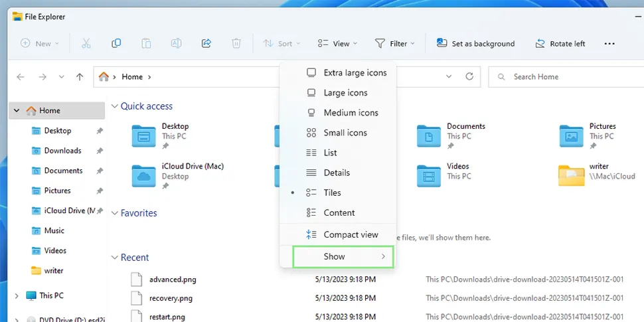
Task: Choose Small icons view
Action: [x=338, y=133]
